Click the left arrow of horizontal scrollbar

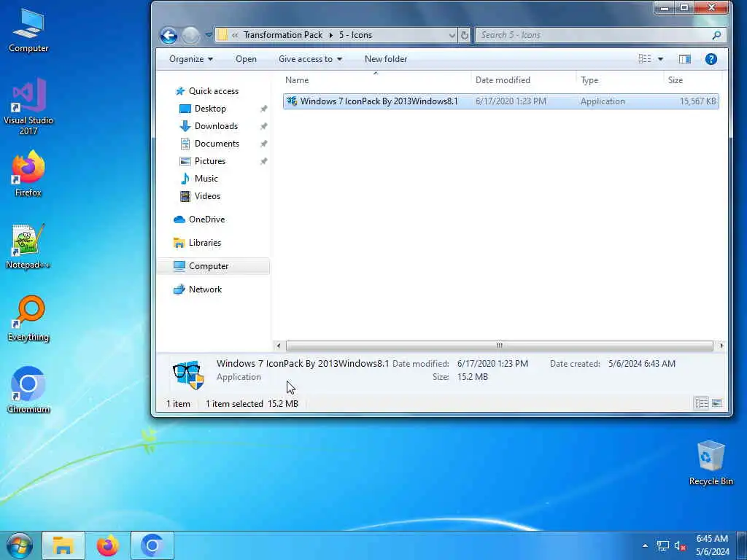coord(279,346)
